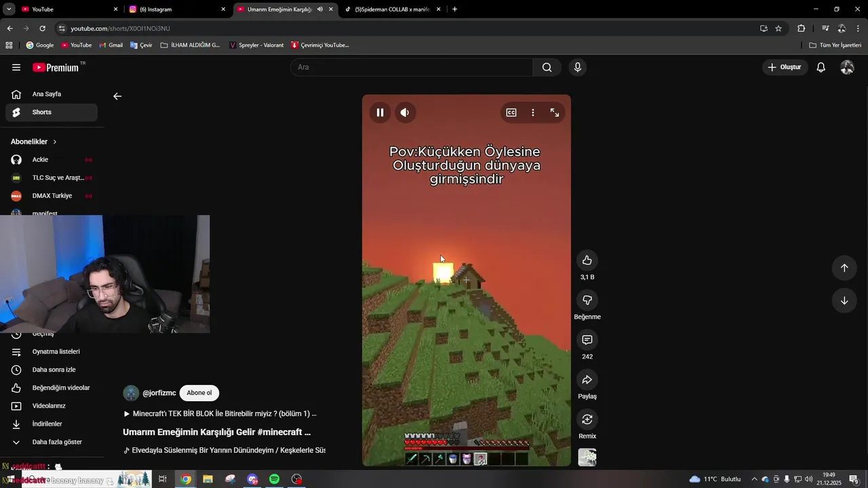
Task: Open the Oluştur create button
Action: coord(785,67)
